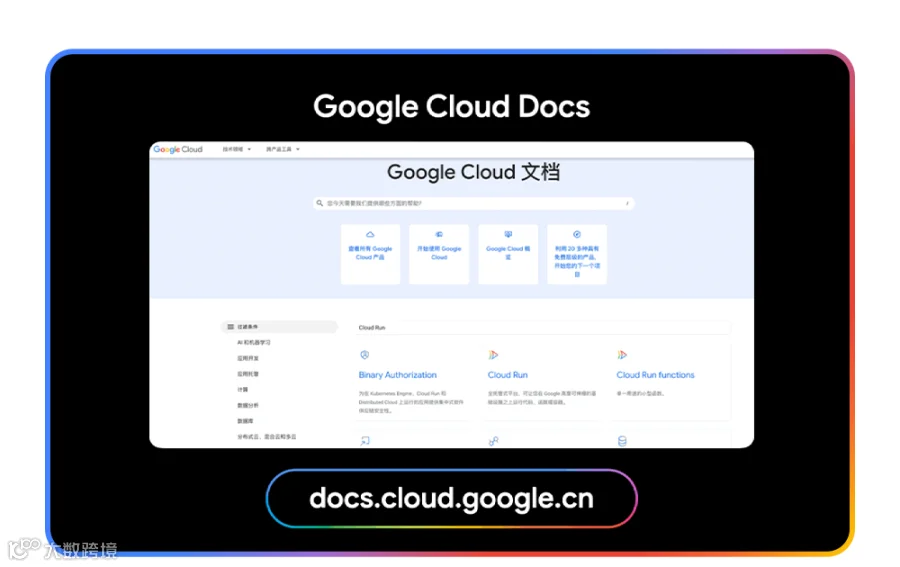Click the colored arrow icon above Cloud Run title
900x567 pixels.
click(493, 355)
